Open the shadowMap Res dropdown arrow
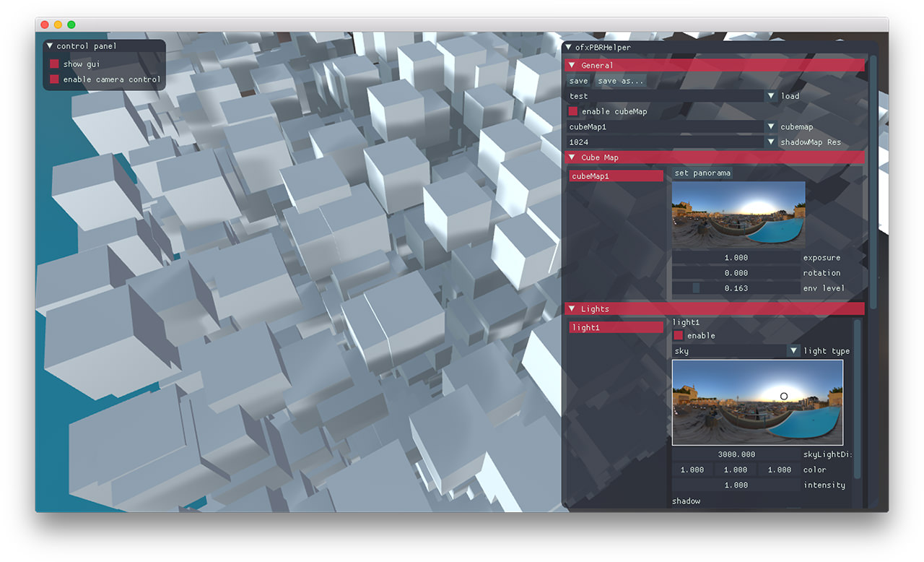Screen dimensions: 924x562 [771, 142]
